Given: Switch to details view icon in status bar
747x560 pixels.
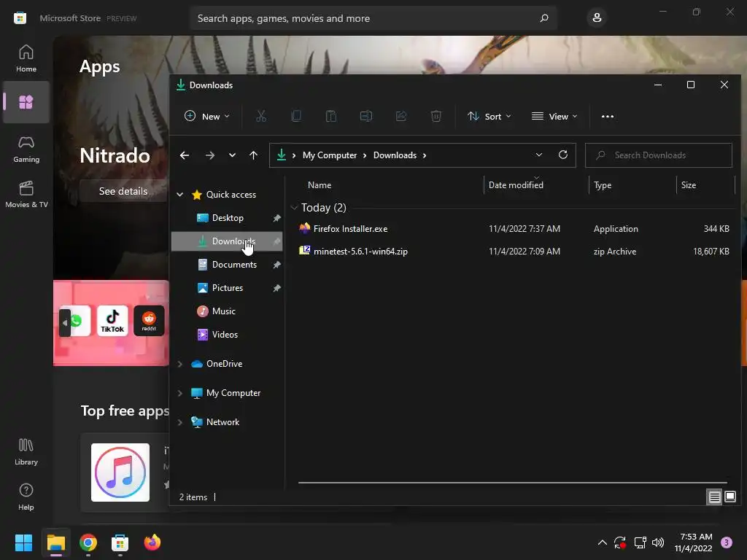Looking at the screenshot, I should (x=714, y=497).
